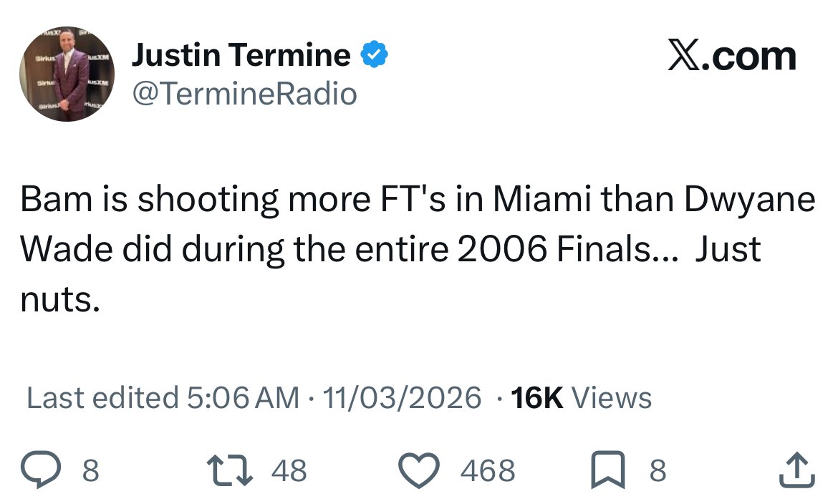Click the display name Justin Termine
This screenshot has height=504, width=838.
[241, 56]
